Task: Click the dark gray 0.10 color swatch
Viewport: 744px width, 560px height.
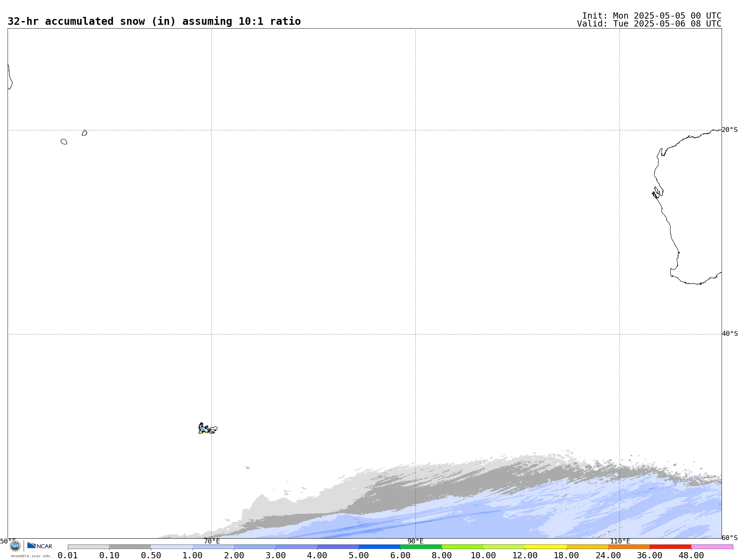Action: pyautogui.click(x=130, y=547)
